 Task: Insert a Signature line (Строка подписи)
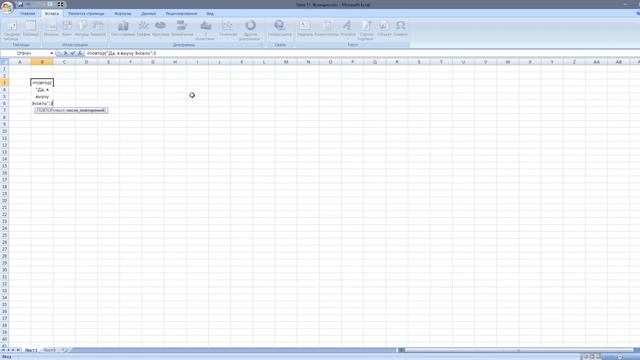click(366, 31)
